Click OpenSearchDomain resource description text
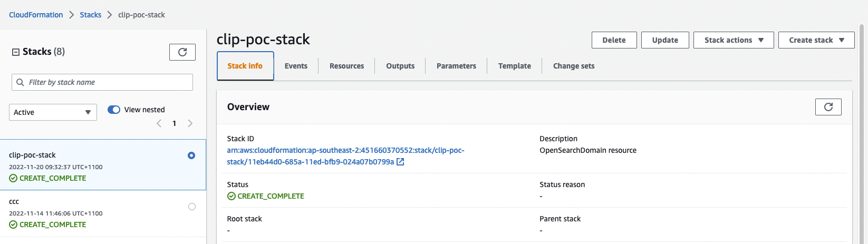 tap(588, 150)
